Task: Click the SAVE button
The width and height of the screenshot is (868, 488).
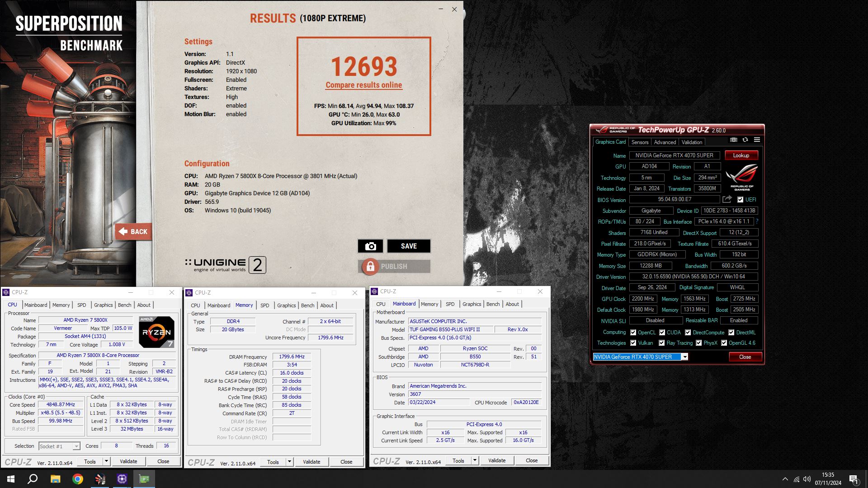Action: [x=409, y=246]
